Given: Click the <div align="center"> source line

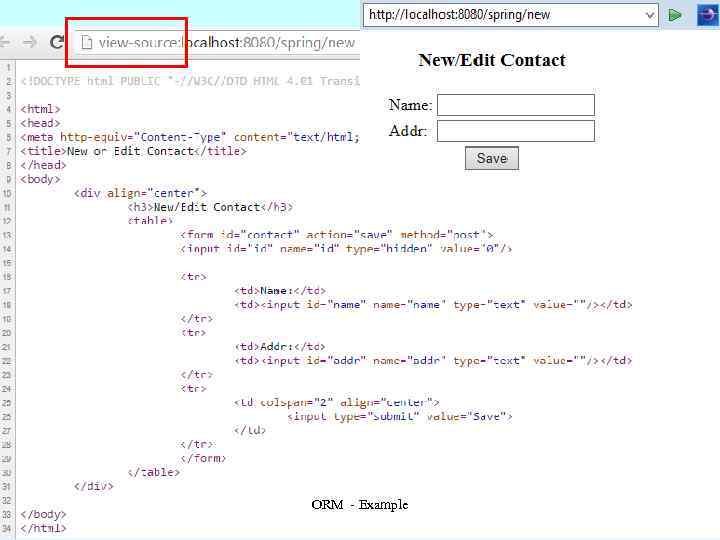Looking at the screenshot, I should [141, 193].
